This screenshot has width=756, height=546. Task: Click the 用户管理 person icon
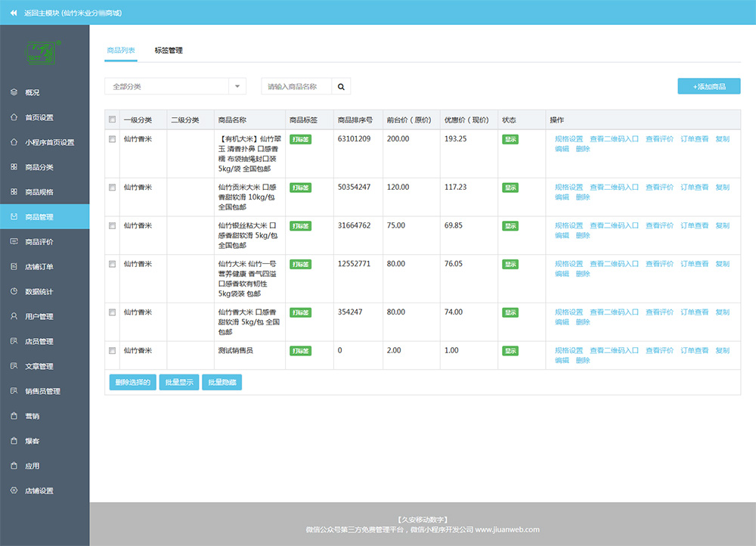pyautogui.click(x=14, y=316)
